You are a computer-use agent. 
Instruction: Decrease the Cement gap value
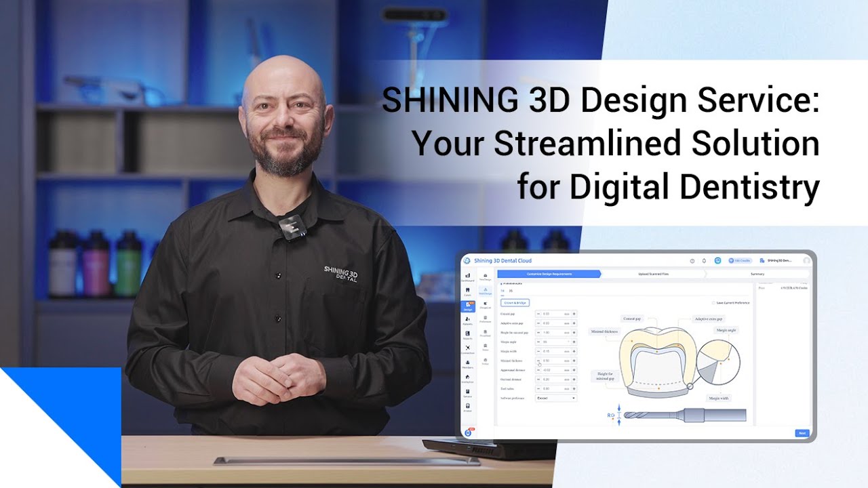(x=538, y=314)
